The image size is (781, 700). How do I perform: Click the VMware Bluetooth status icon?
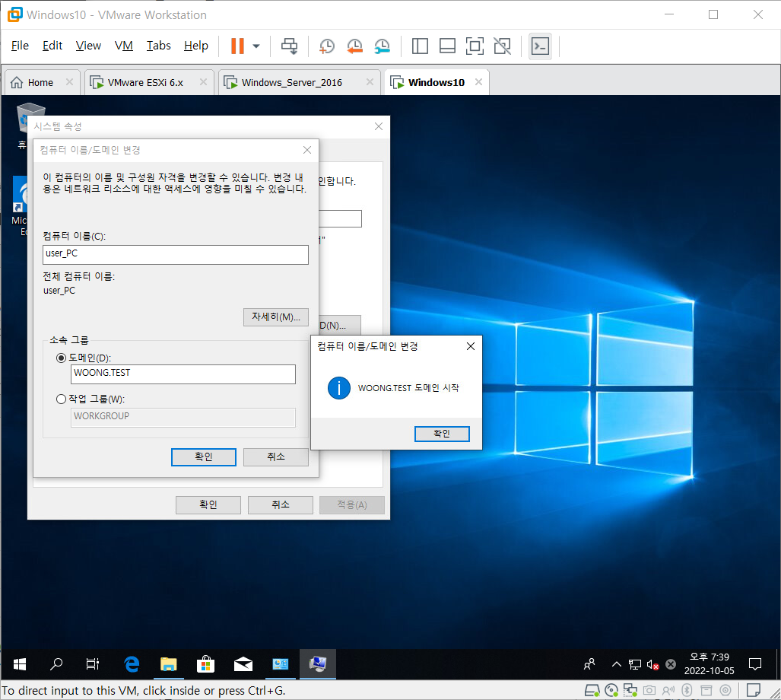pyautogui.click(x=687, y=690)
